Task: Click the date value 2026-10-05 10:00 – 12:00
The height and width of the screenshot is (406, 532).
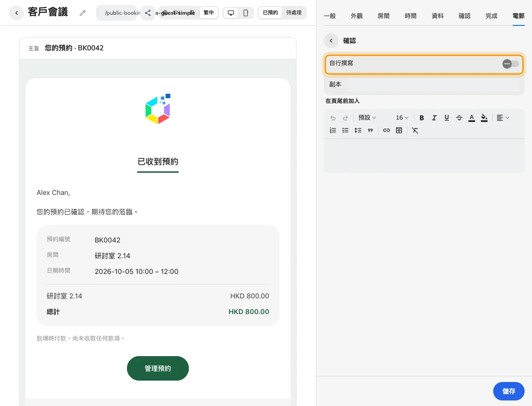Action: click(136, 272)
